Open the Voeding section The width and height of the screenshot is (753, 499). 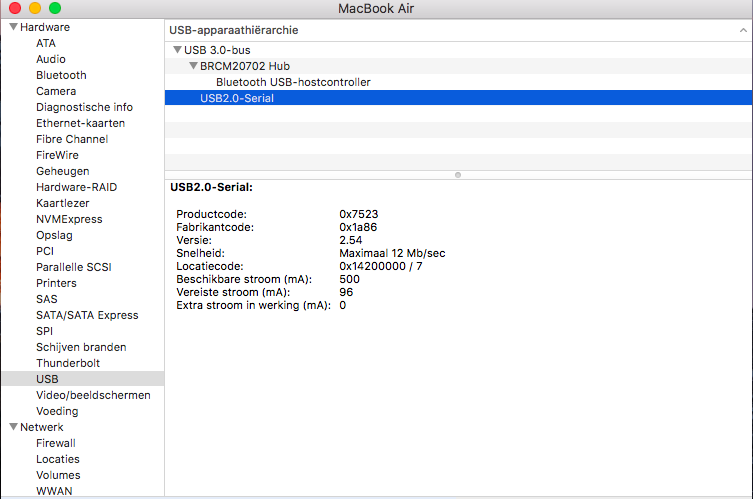point(57,411)
